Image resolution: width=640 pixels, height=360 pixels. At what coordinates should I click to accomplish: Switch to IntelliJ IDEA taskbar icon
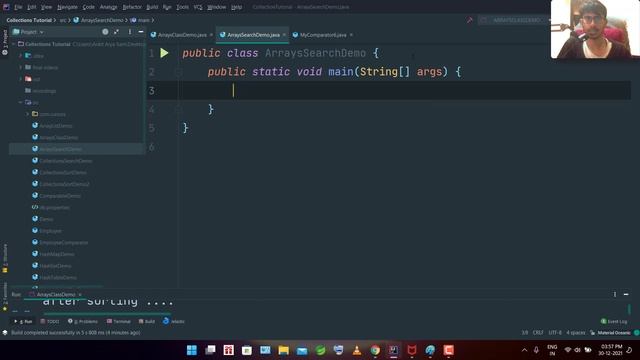pyautogui.click(x=393, y=350)
